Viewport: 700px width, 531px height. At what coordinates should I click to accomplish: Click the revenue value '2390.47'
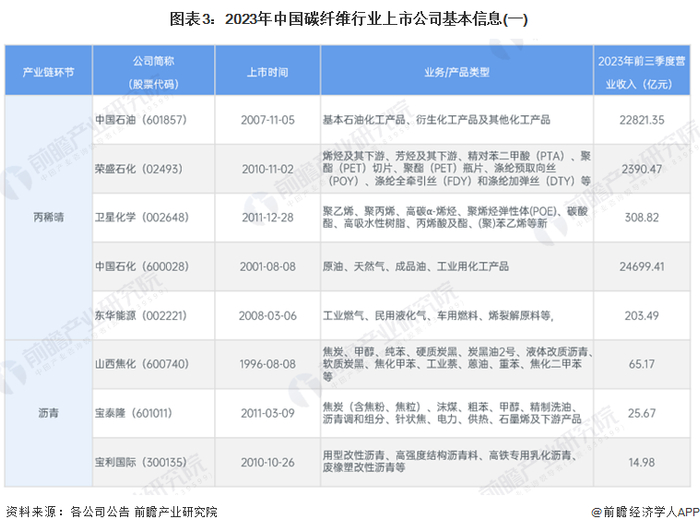point(642,169)
